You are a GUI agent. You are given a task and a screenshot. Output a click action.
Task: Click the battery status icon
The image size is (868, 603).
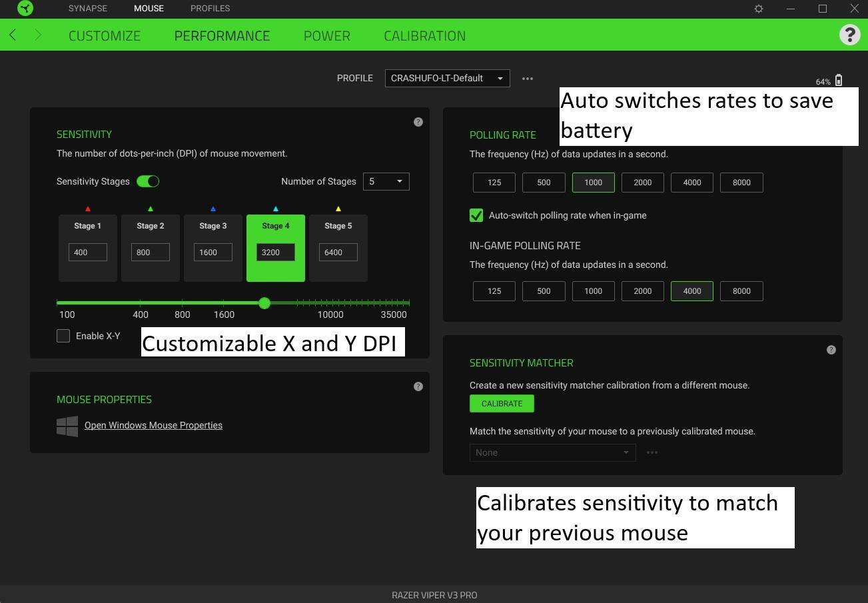click(838, 81)
